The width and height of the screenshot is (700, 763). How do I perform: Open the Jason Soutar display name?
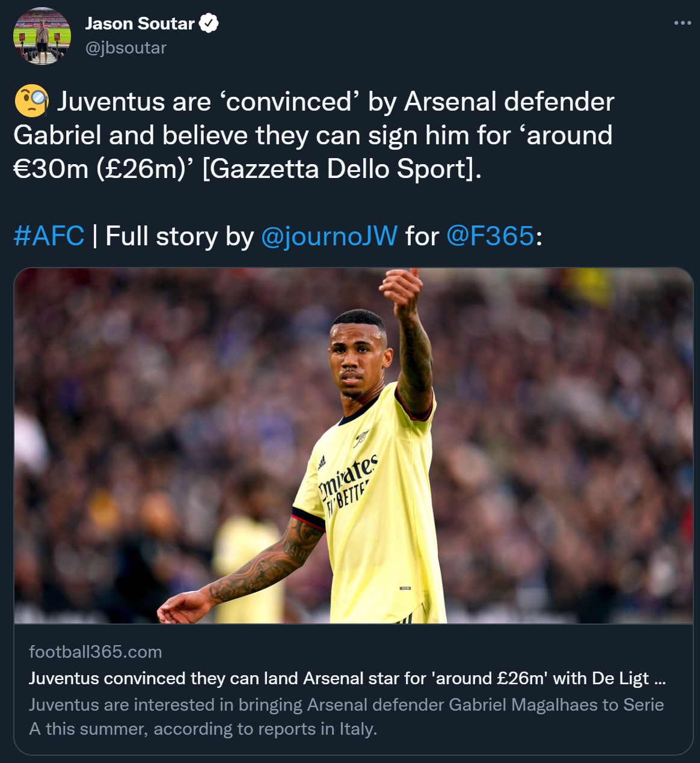click(x=140, y=23)
